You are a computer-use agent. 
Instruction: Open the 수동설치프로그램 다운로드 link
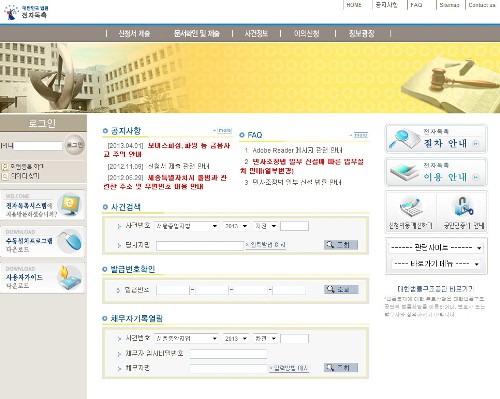tap(29, 245)
